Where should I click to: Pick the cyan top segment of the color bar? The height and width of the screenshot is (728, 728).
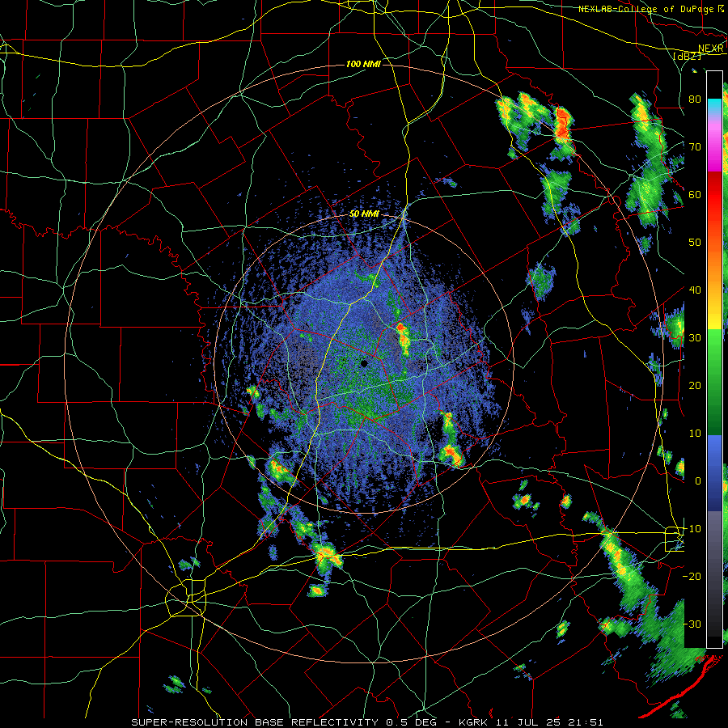click(x=714, y=106)
